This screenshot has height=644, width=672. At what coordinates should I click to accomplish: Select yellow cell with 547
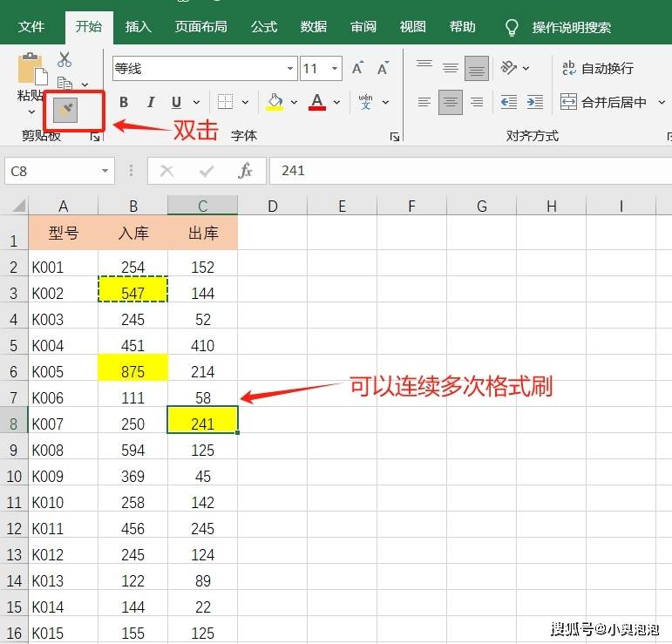(x=132, y=289)
